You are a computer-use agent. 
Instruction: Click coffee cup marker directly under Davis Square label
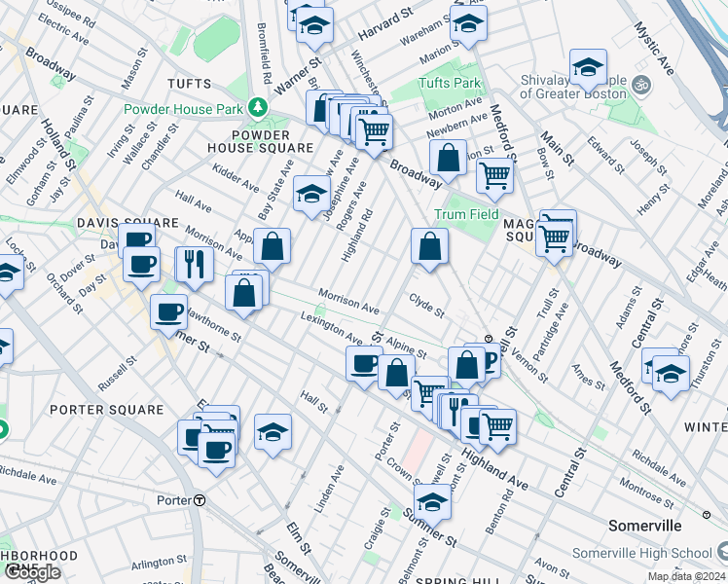click(x=137, y=236)
